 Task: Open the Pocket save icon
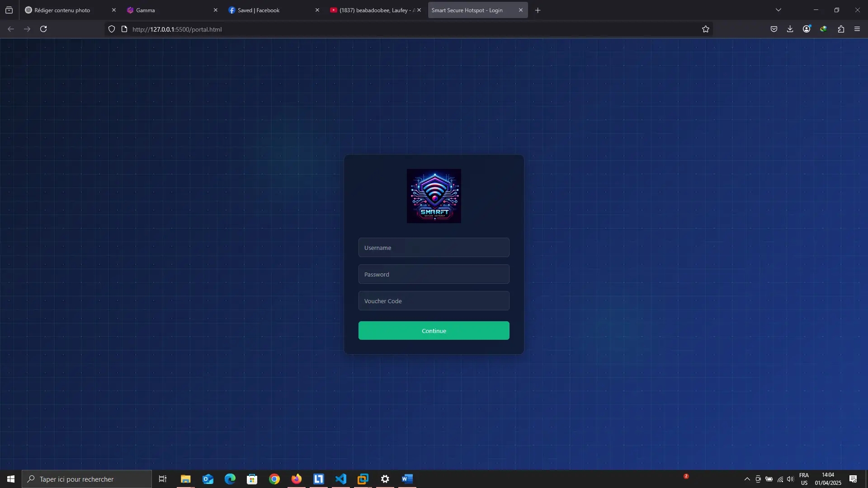[x=774, y=29]
